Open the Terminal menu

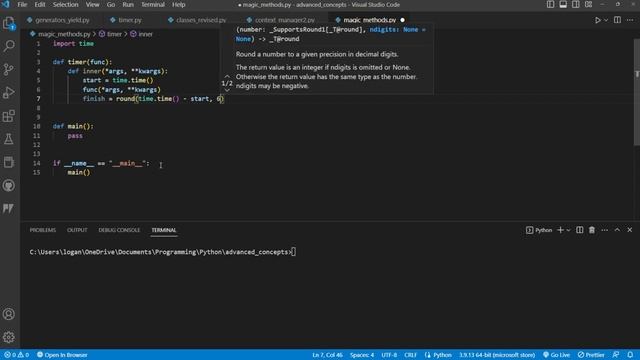tap(153, 4)
